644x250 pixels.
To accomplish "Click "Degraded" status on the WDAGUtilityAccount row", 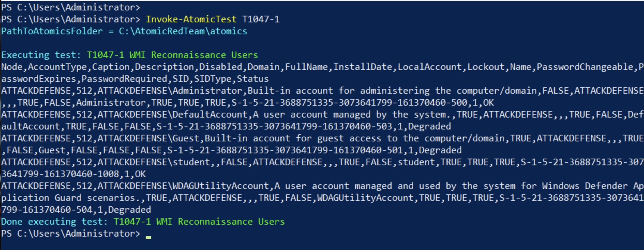I will click(x=129, y=210).
